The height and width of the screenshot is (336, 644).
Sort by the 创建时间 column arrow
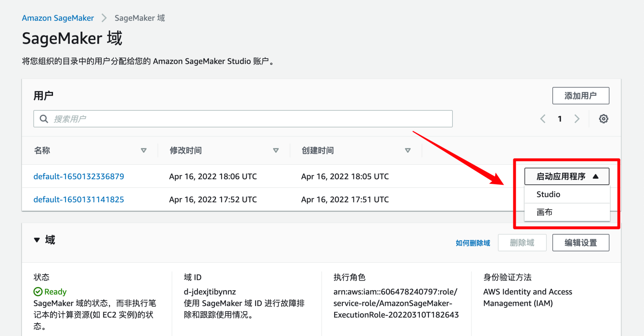click(408, 150)
